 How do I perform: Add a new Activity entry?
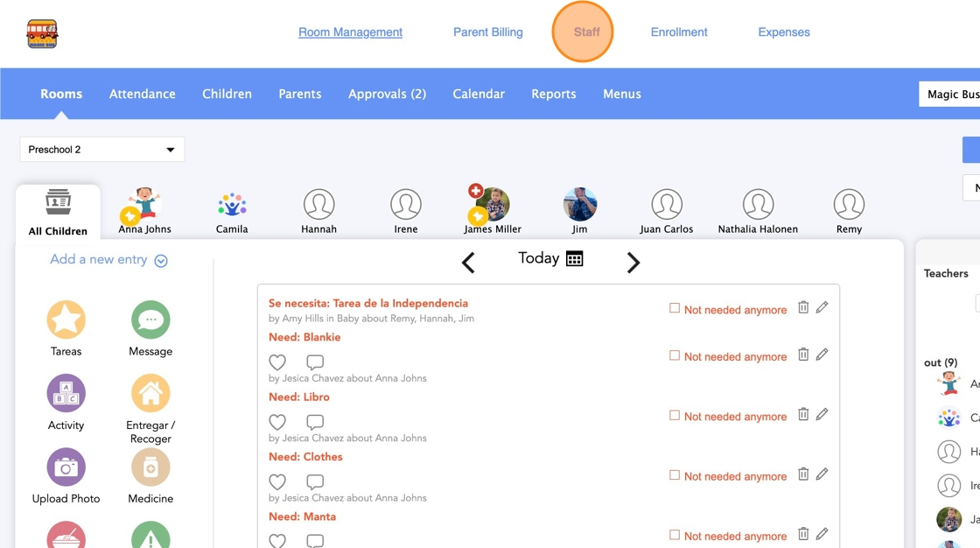point(66,393)
